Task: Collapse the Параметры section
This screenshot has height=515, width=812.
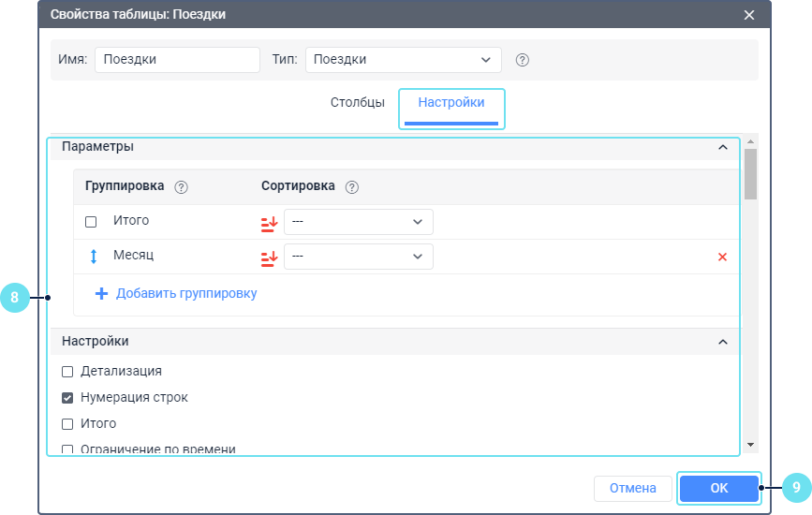Action: click(x=722, y=147)
